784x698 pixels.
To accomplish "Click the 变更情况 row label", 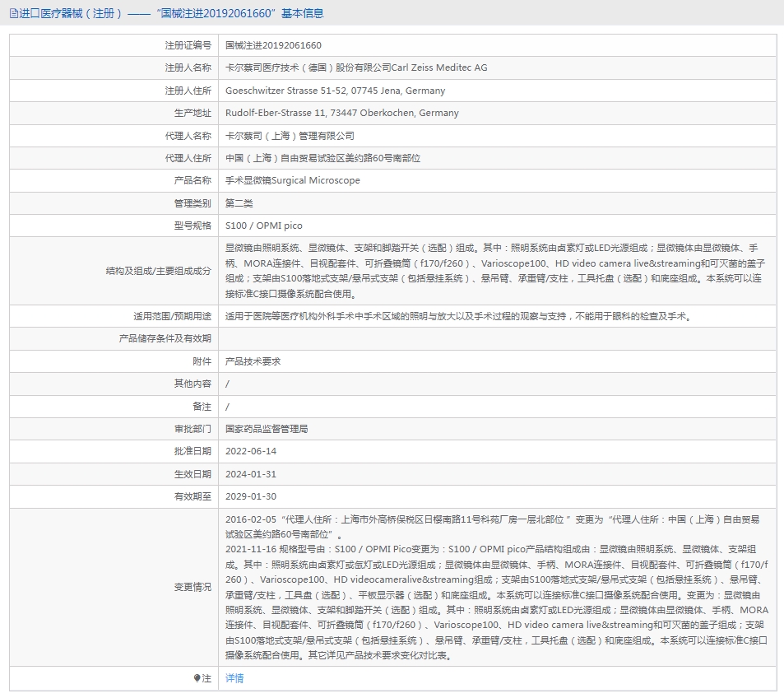I will click(x=193, y=587).
